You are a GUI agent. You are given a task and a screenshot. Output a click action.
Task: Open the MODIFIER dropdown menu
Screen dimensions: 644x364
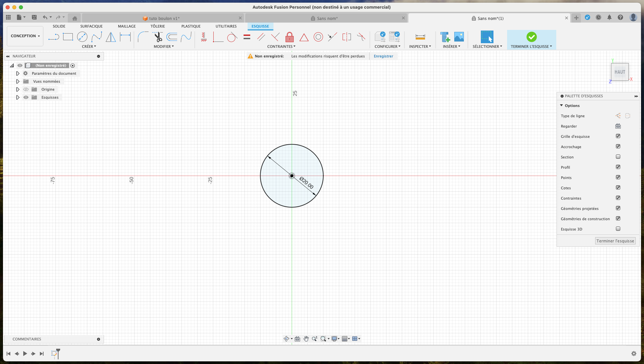click(163, 46)
